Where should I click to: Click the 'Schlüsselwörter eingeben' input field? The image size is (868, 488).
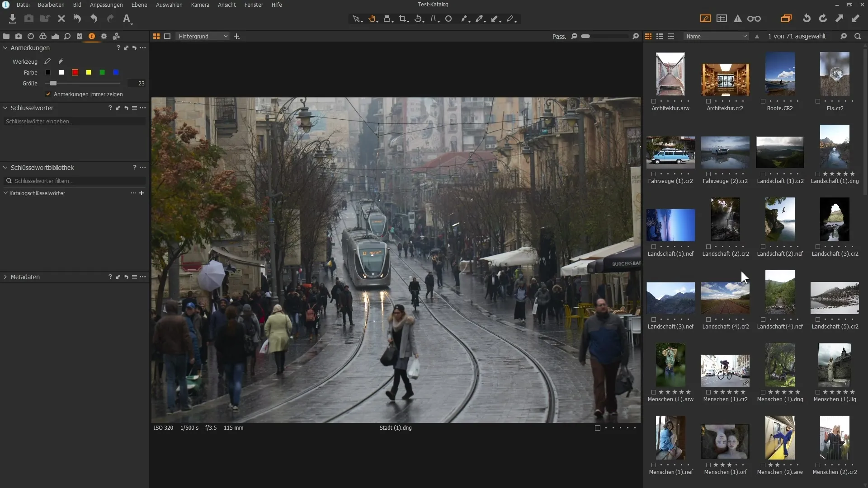75,121
